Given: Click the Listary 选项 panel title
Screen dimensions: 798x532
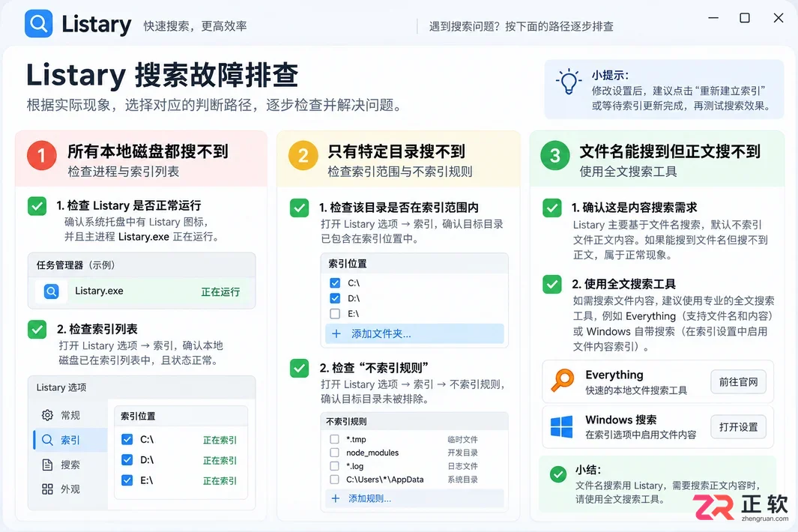Looking at the screenshot, I should click(61, 387).
